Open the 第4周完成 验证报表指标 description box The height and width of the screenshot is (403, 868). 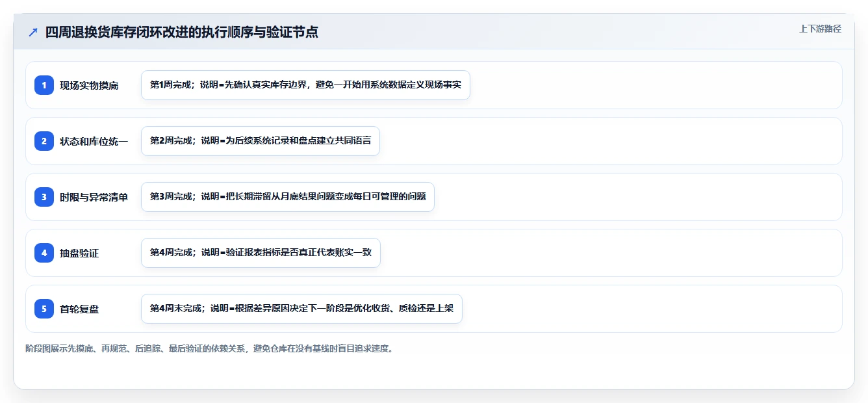261,253
